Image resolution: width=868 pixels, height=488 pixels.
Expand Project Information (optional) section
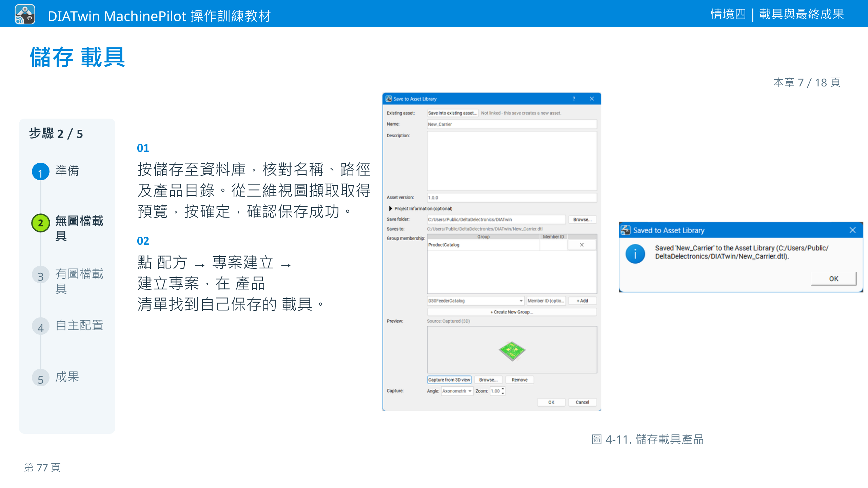pos(390,208)
